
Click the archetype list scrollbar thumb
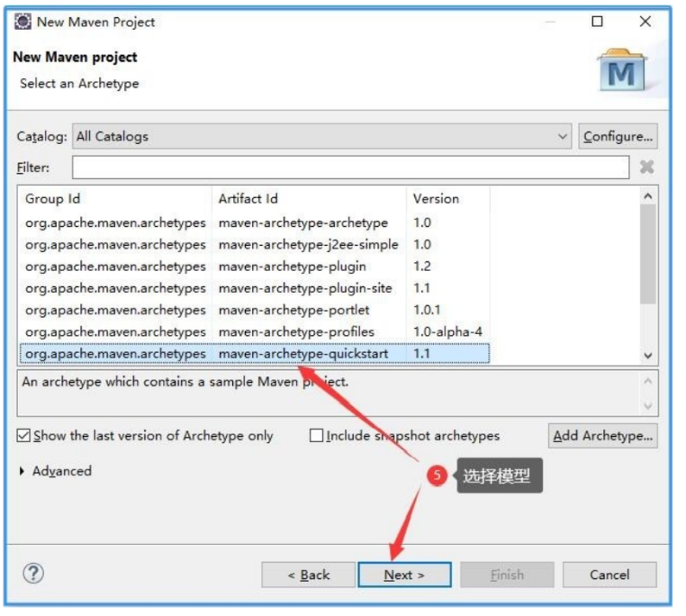pyautogui.click(x=648, y=254)
